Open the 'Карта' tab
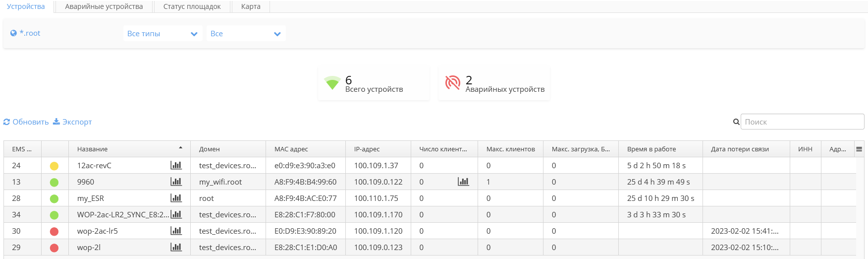This screenshot has width=868, height=259. click(251, 6)
